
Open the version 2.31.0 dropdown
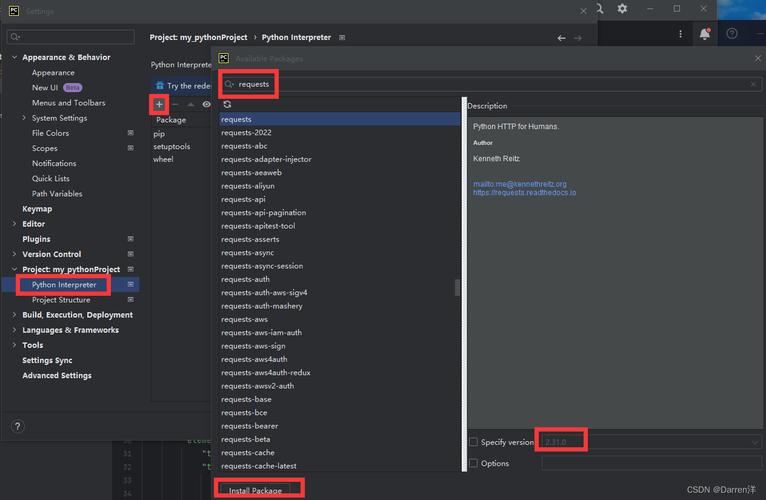pyautogui.click(x=651, y=442)
